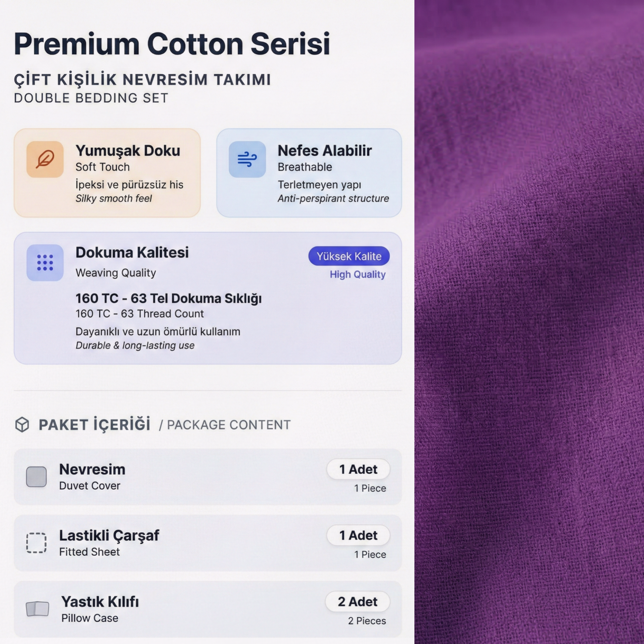Image resolution: width=644 pixels, height=644 pixels.
Task: Click the Nevresim 1 Adet pill
Action: point(358,469)
